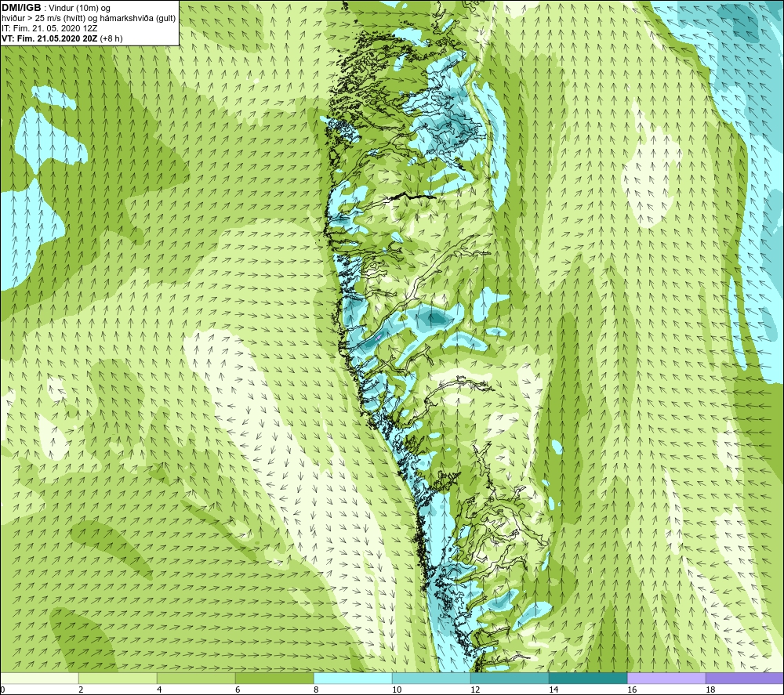This screenshot has height=695, width=784.
Task: Click the scale label "4"
Action: tap(159, 690)
